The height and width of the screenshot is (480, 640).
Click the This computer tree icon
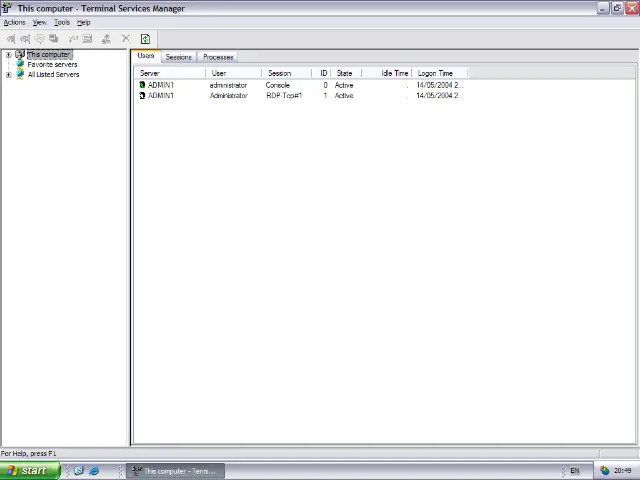(x=20, y=54)
